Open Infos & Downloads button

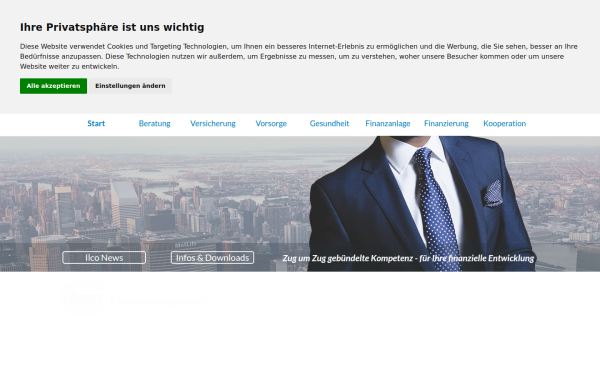pos(212,258)
